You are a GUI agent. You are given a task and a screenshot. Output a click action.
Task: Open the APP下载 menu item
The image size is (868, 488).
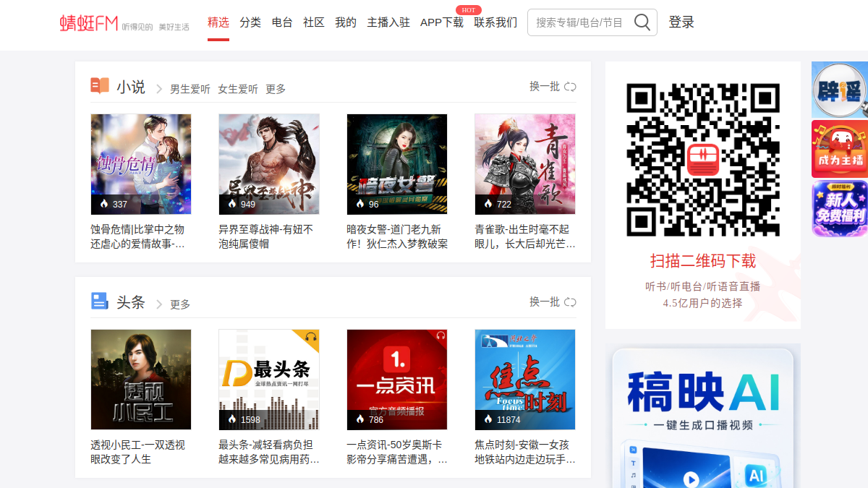point(442,22)
